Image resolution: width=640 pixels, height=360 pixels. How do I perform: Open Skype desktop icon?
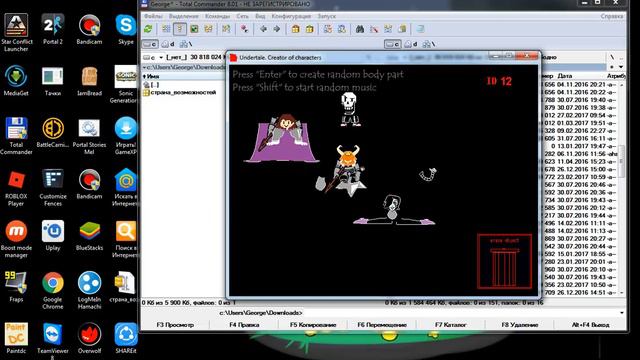(126, 29)
